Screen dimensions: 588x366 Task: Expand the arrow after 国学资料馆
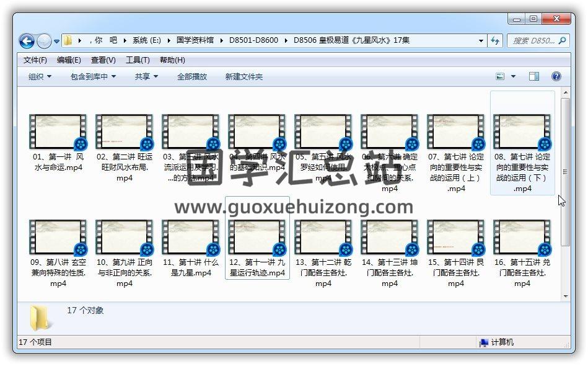222,40
